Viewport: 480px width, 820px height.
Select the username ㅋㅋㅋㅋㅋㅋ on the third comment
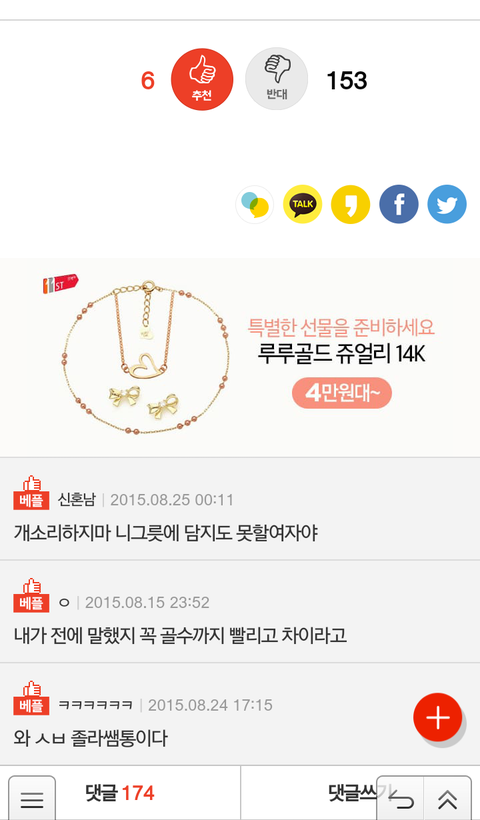pos(95,705)
